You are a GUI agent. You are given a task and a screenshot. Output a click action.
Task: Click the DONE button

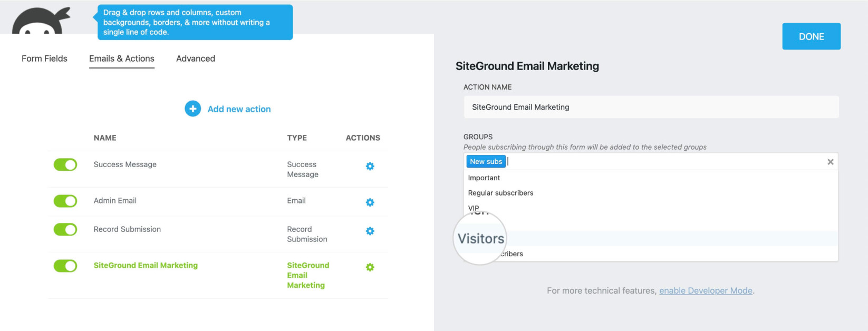811,36
